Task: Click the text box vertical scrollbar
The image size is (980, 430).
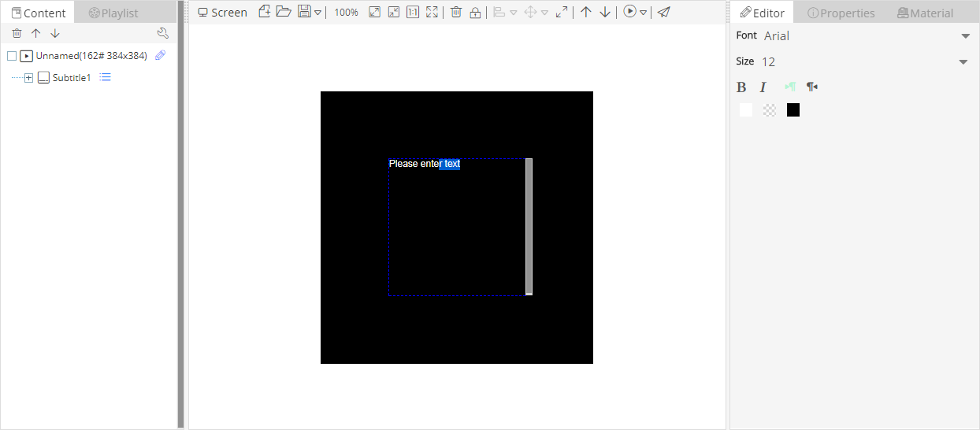Action: click(x=529, y=227)
